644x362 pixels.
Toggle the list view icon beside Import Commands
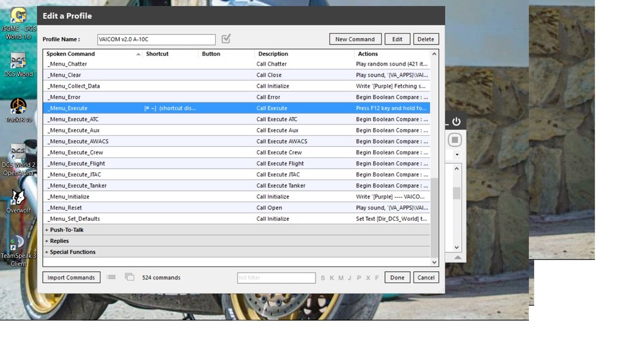coord(111,278)
